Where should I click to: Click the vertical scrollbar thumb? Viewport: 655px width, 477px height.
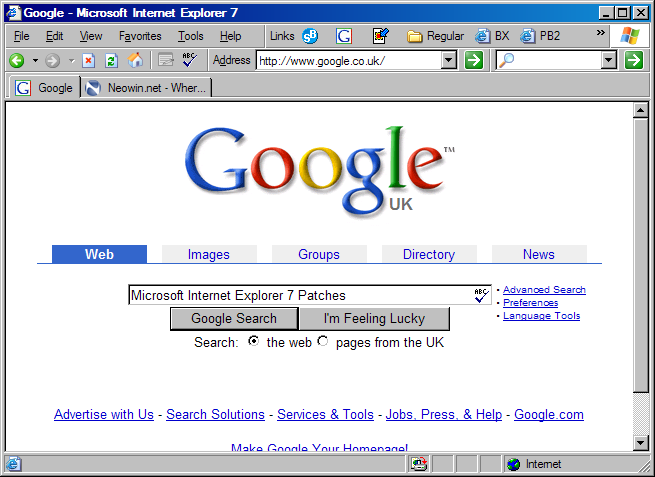(x=640, y=256)
